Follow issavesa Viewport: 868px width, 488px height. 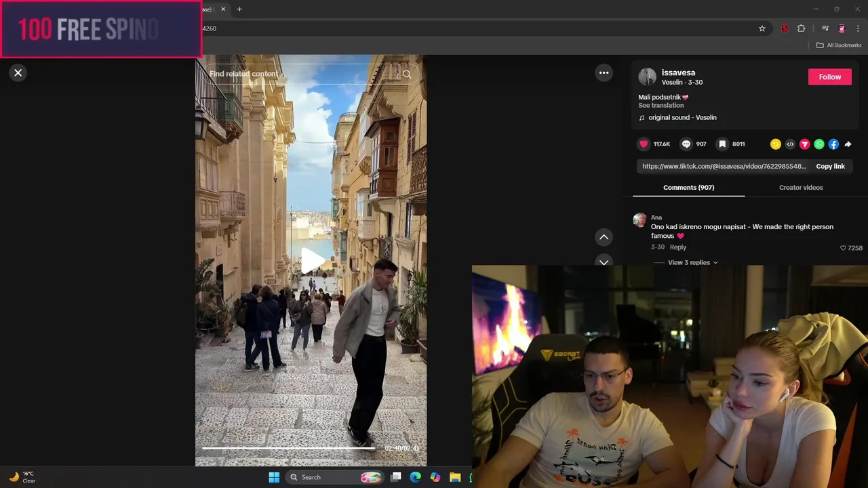pos(829,77)
